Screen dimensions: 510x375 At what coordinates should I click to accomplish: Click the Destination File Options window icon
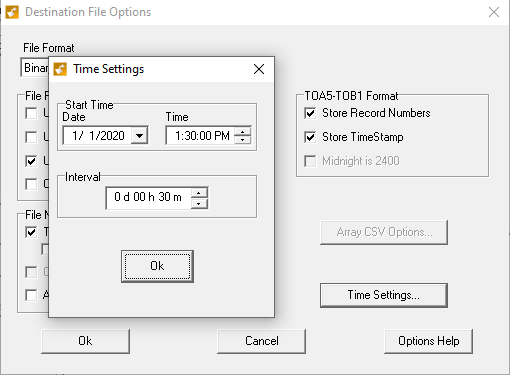click(x=12, y=12)
